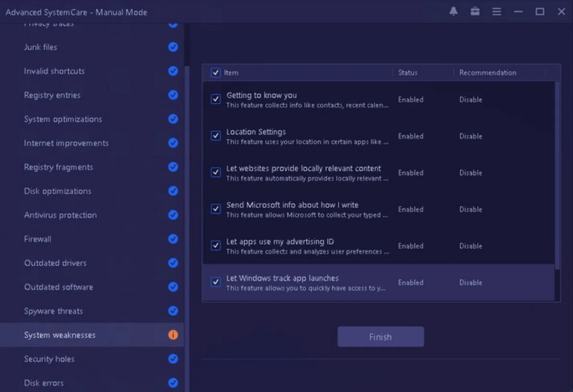Open the notifications bell icon
Viewport: 573px width, 392px height.
tap(454, 11)
